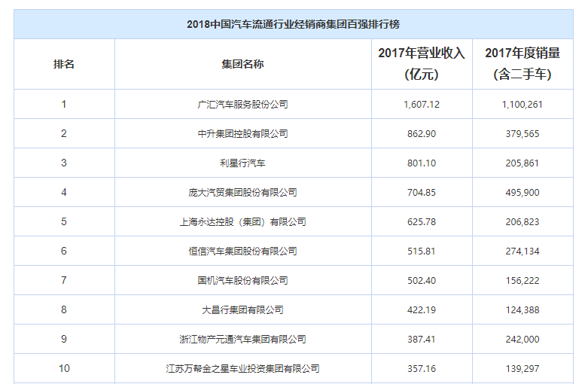Image resolution: width=588 pixels, height=384 pixels.
Task: Select company name 大昌行集团有限公司
Action: click(242, 309)
